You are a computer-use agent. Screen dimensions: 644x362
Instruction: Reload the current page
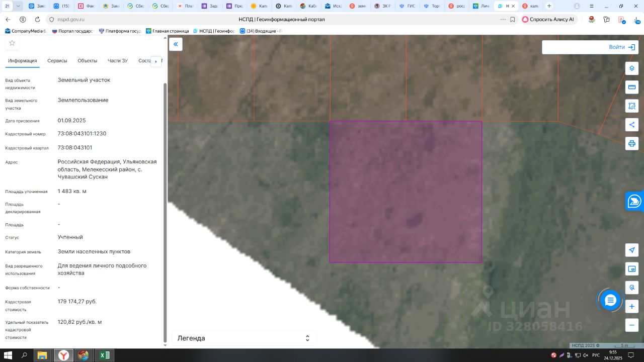tap(37, 19)
